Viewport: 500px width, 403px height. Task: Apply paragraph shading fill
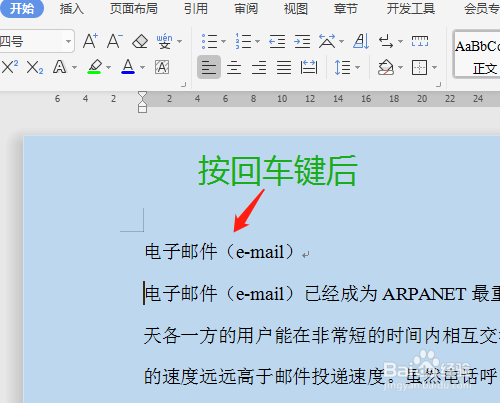(x=386, y=67)
